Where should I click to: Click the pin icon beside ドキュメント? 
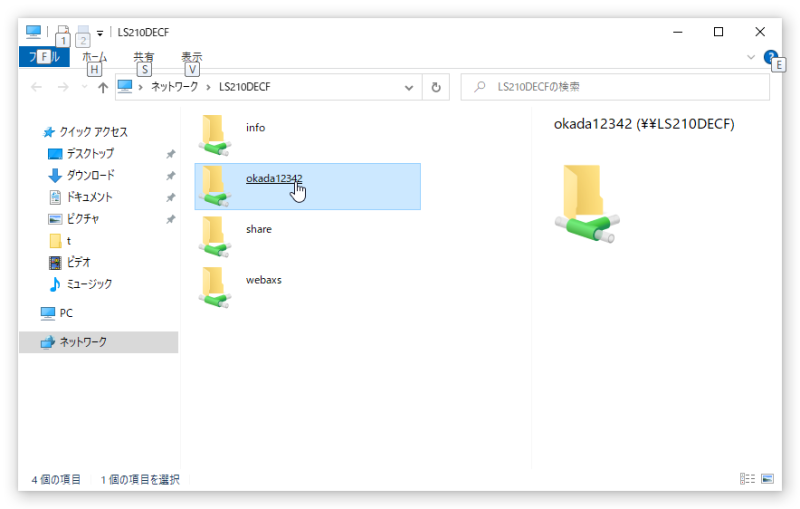(170, 197)
